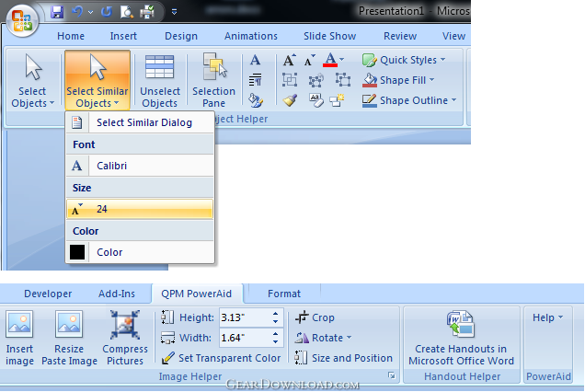
Task: Increase font size with Grow Font icon
Action: point(290,60)
